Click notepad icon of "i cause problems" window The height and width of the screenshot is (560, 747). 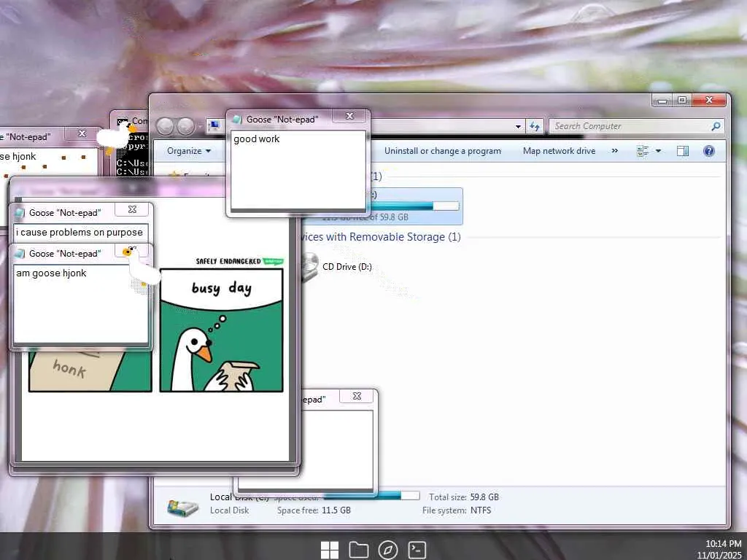[20, 213]
